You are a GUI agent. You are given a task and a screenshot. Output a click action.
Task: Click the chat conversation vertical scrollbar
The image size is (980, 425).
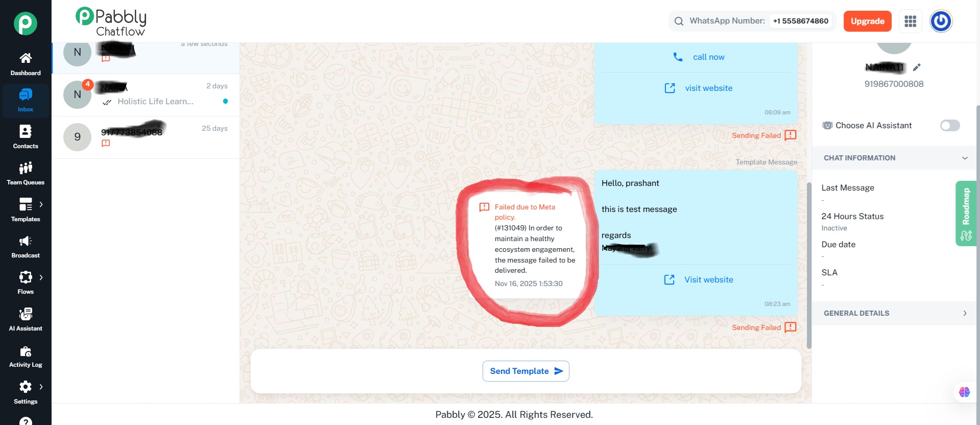(x=809, y=266)
